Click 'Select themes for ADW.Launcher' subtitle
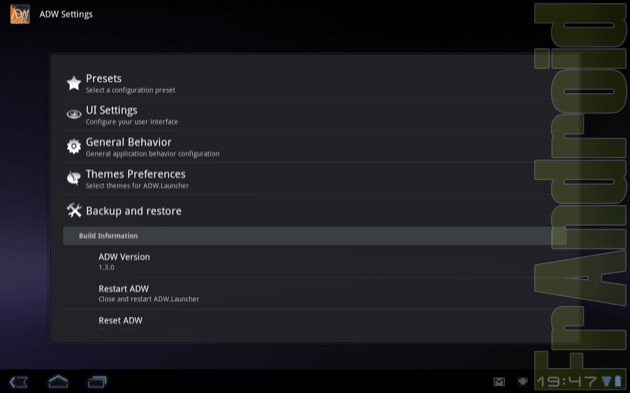Viewport: 630px width, 393px height. click(x=137, y=186)
